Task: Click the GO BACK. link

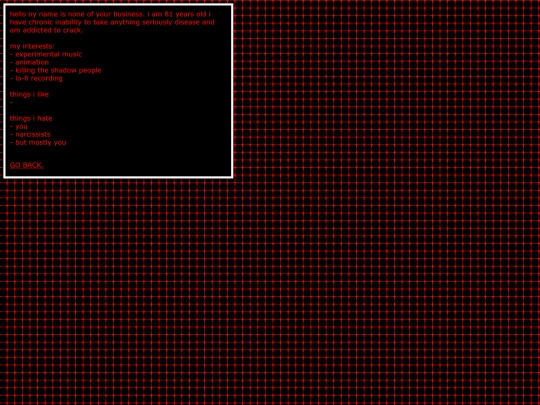Action: click(x=27, y=165)
